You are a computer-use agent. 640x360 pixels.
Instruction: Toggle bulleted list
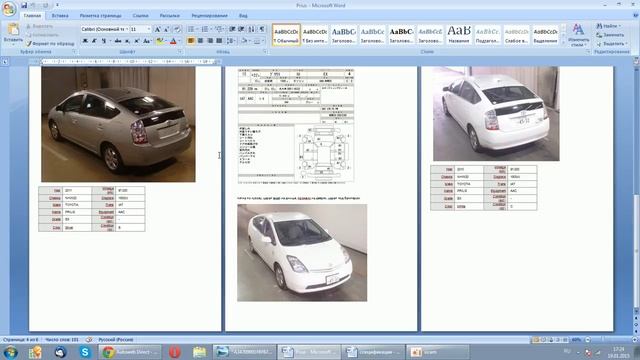click(191, 29)
